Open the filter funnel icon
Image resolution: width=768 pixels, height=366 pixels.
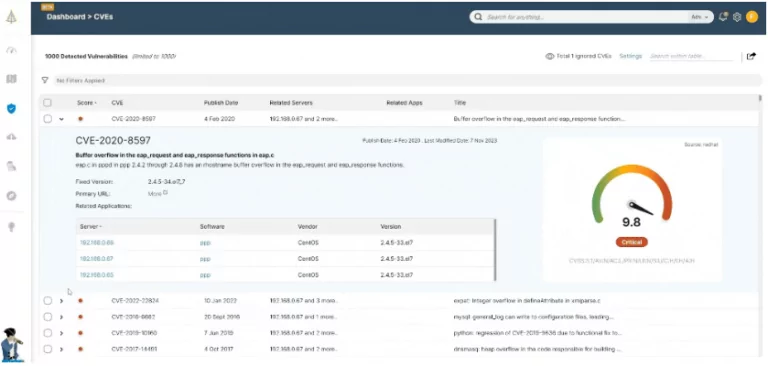click(45, 80)
